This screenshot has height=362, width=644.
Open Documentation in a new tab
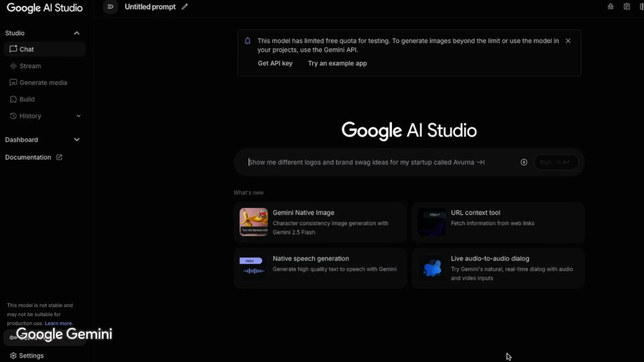coord(33,157)
